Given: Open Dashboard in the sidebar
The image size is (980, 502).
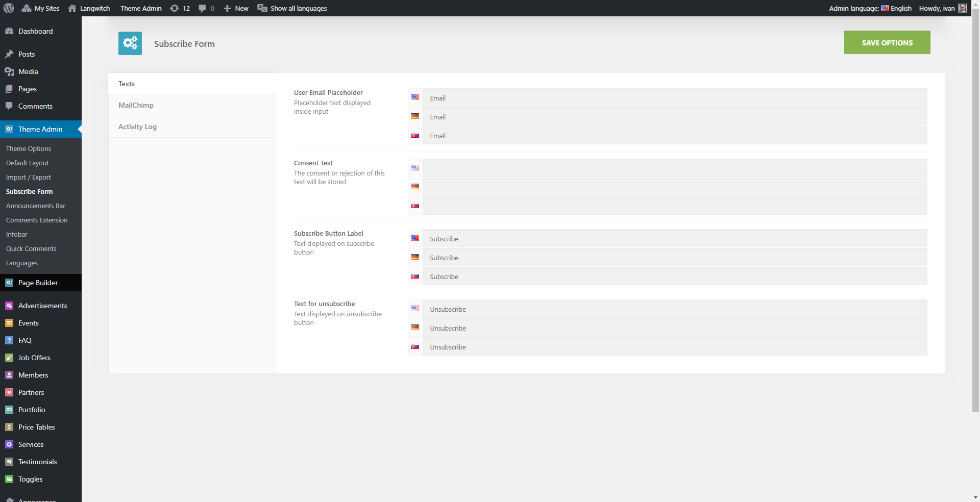Looking at the screenshot, I should pyautogui.click(x=35, y=31).
